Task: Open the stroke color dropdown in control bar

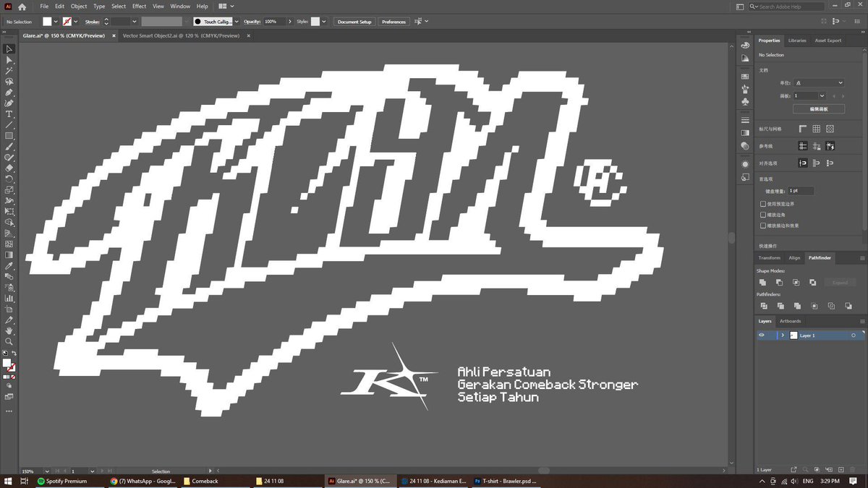Action: click(76, 22)
